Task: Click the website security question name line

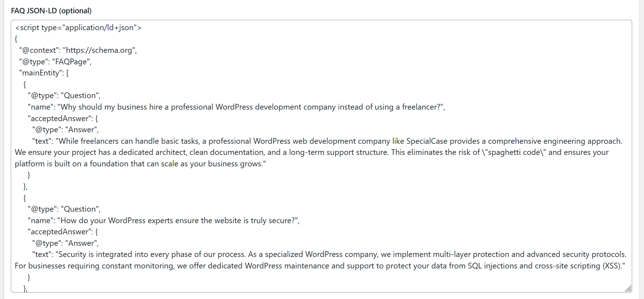Action: pos(164,221)
